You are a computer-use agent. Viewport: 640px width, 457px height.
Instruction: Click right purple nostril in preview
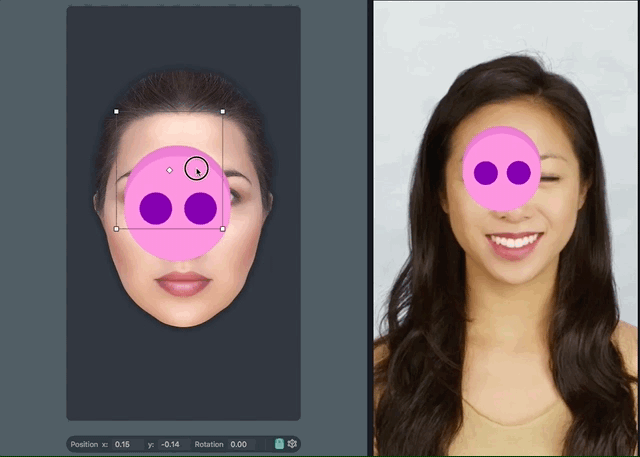518,173
